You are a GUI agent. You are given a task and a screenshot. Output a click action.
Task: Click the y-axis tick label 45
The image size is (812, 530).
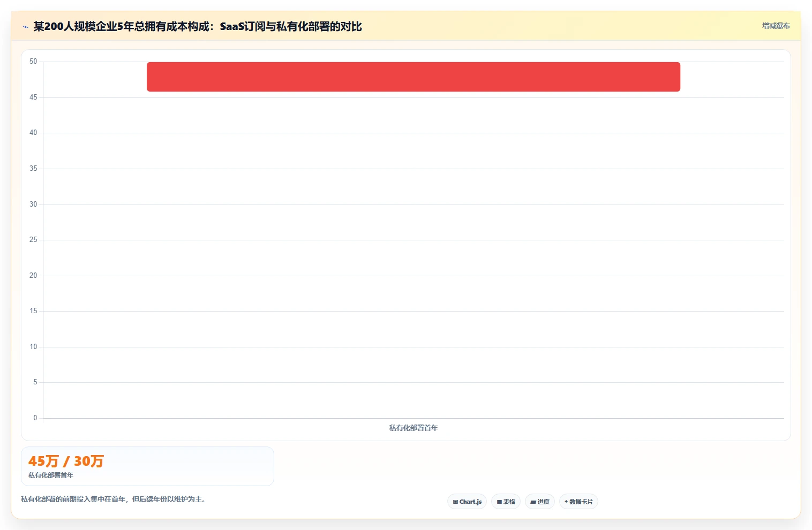pyautogui.click(x=33, y=97)
